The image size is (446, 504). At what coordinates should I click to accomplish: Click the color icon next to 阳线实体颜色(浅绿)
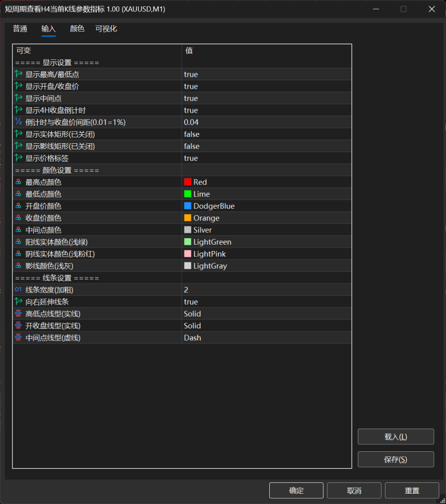(x=18, y=242)
